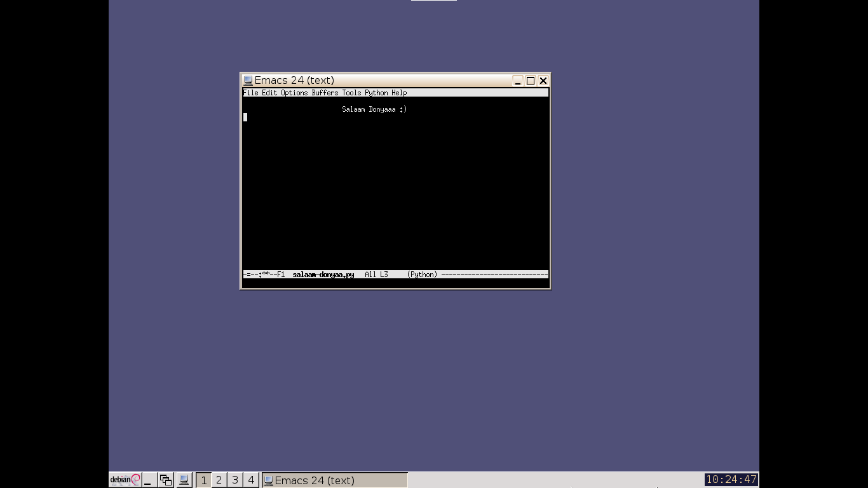The height and width of the screenshot is (488, 868).
Task: Click the 'Salaam Donyaaa :)' text line
Action: pos(374,109)
